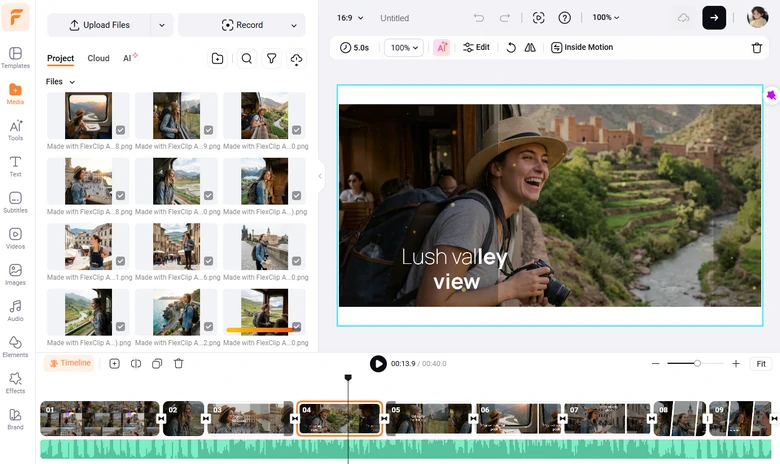Click the add new folder icon
Image resolution: width=780 pixels, height=464 pixels.
pos(217,59)
